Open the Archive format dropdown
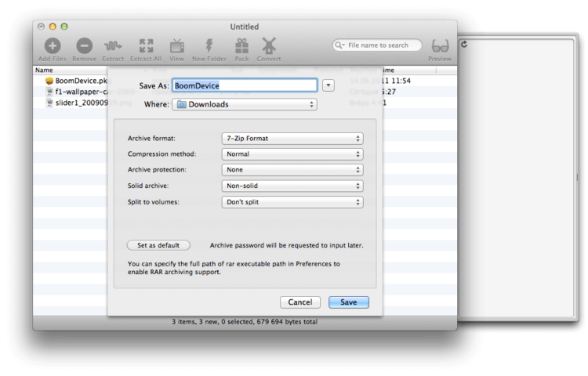Image resolution: width=588 pixels, height=376 pixels. tap(292, 139)
